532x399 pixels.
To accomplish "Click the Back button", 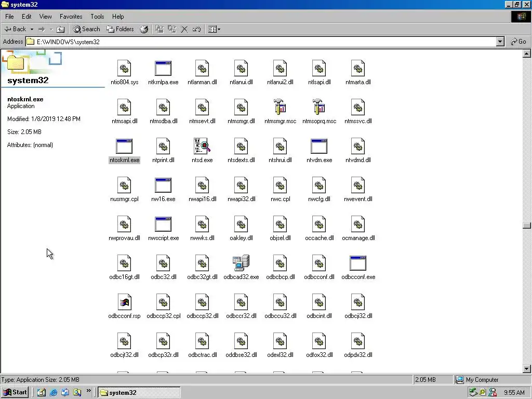I will point(16,29).
